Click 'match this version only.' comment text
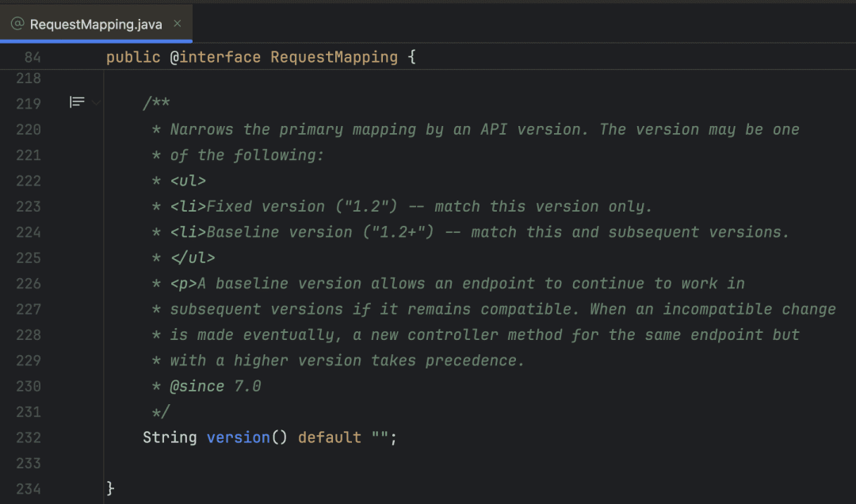The width and height of the screenshot is (856, 504). 544,206
